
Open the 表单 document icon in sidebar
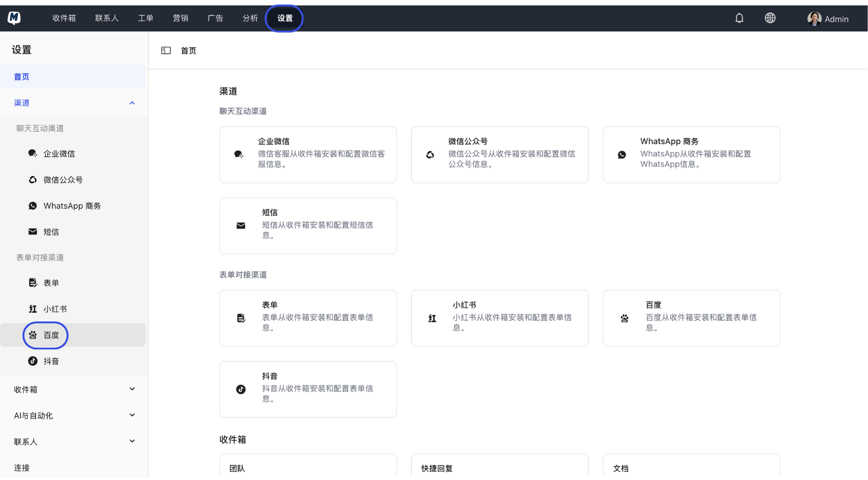[x=32, y=282]
